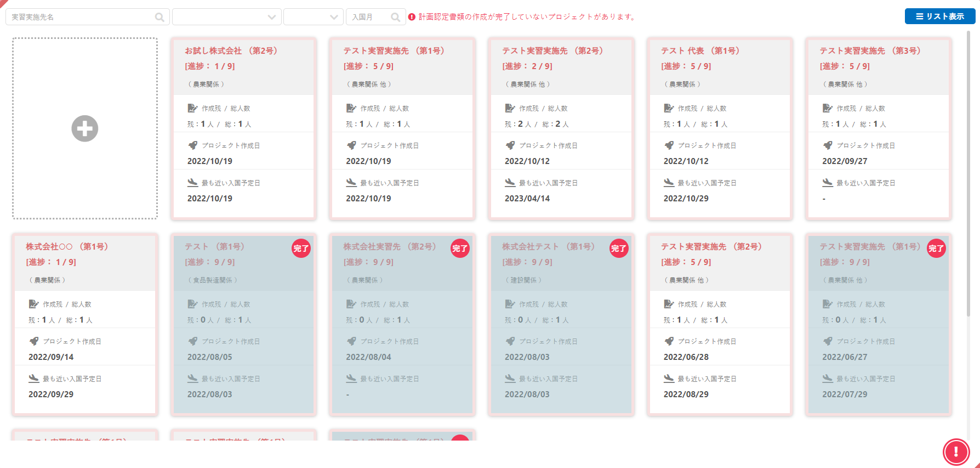
Task: Click the magnifier icon in 入国月 field
Action: click(x=395, y=17)
